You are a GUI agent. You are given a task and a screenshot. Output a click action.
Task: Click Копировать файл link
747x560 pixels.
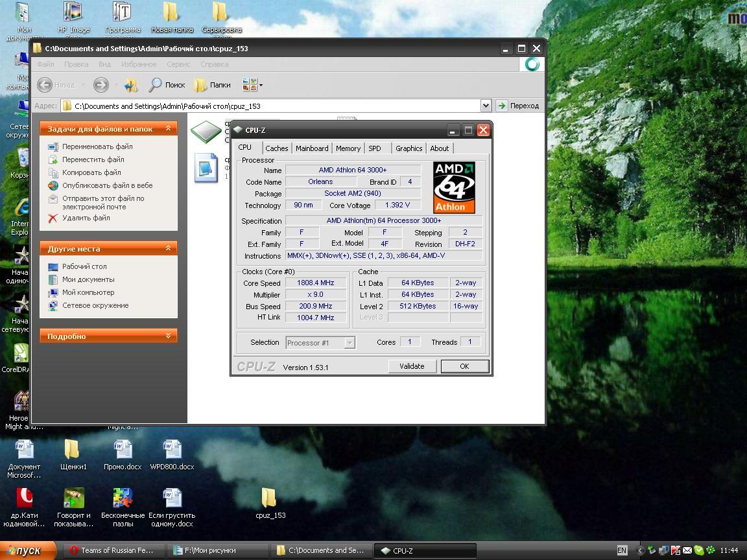(x=91, y=172)
